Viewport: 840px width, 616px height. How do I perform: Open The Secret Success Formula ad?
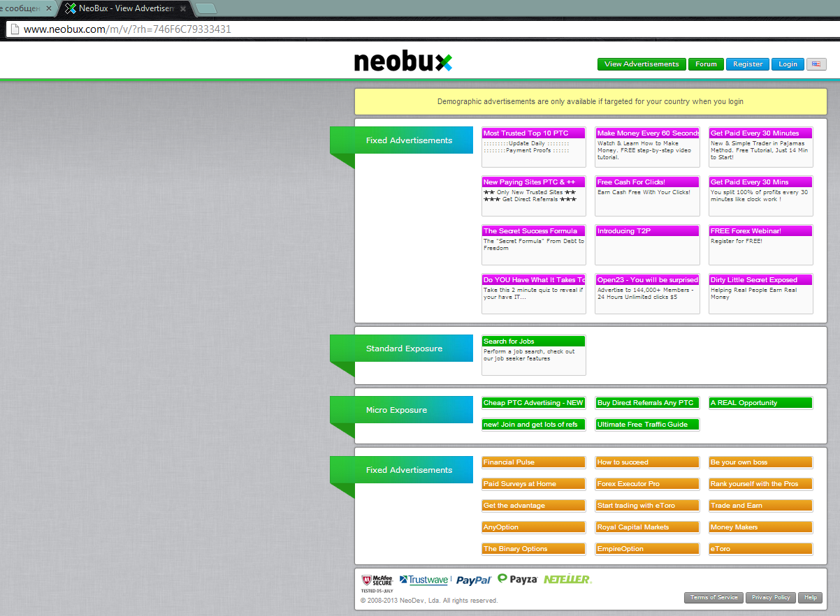pyautogui.click(x=534, y=244)
